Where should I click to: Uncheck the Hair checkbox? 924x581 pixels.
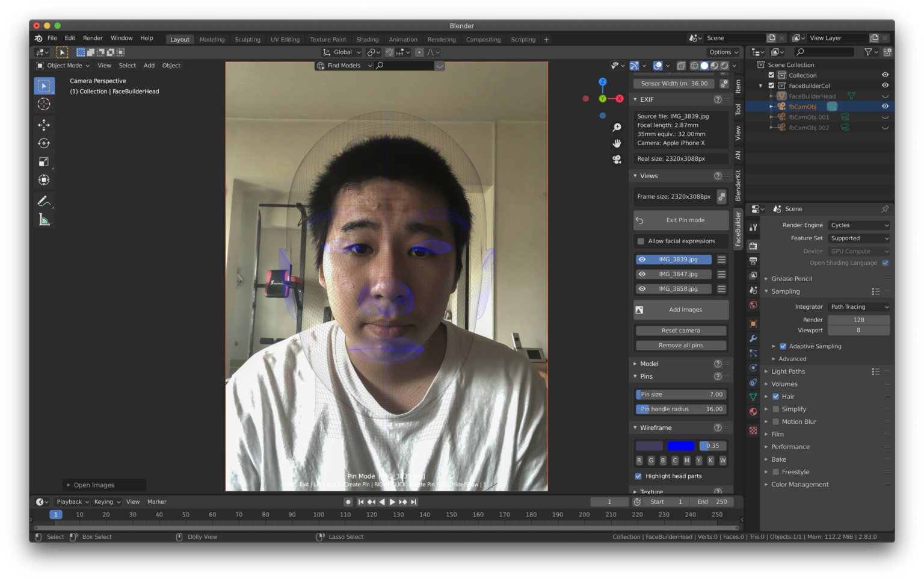[776, 397]
